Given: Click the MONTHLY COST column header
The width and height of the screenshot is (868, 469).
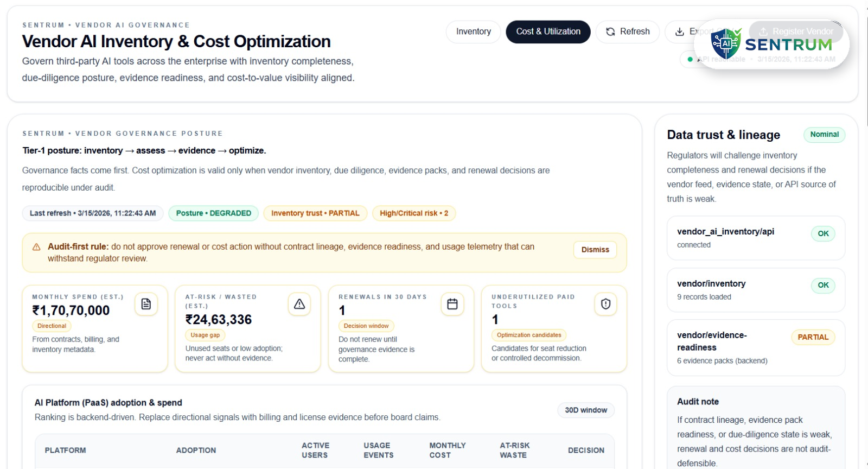Looking at the screenshot, I should [x=447, y=451].
